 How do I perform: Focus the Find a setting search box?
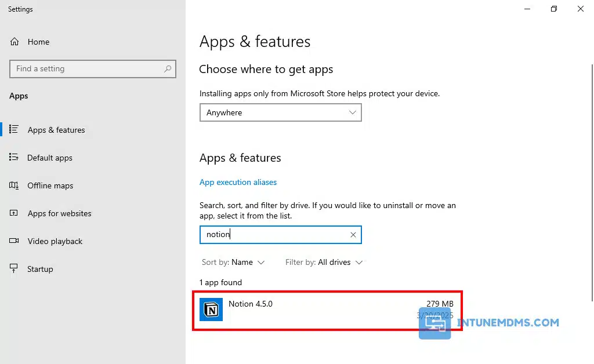[87, 68]
